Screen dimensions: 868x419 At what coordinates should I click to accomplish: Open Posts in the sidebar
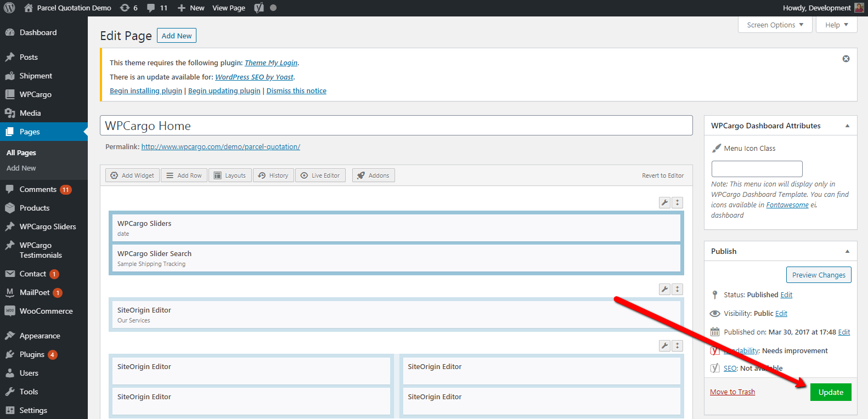44,57
